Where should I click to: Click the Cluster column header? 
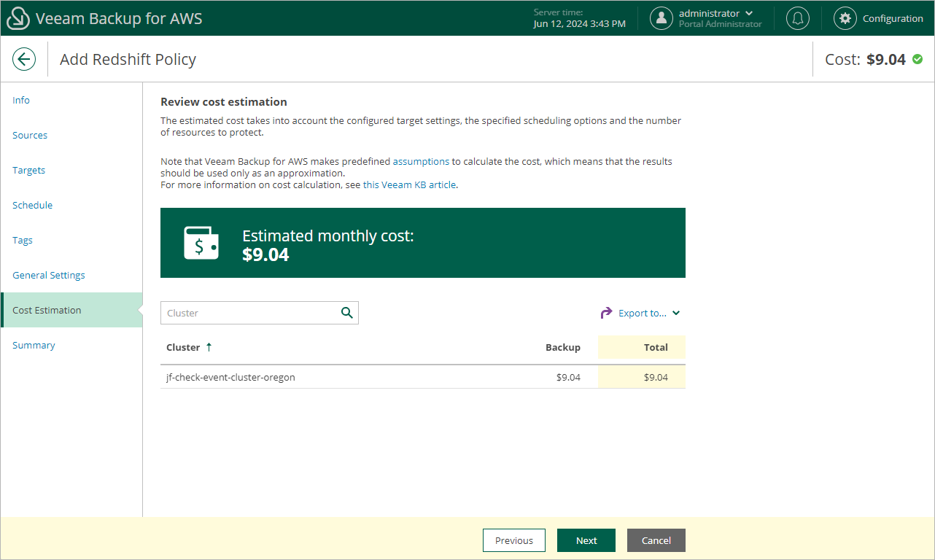pyautogui.click(x=183, y=347)
